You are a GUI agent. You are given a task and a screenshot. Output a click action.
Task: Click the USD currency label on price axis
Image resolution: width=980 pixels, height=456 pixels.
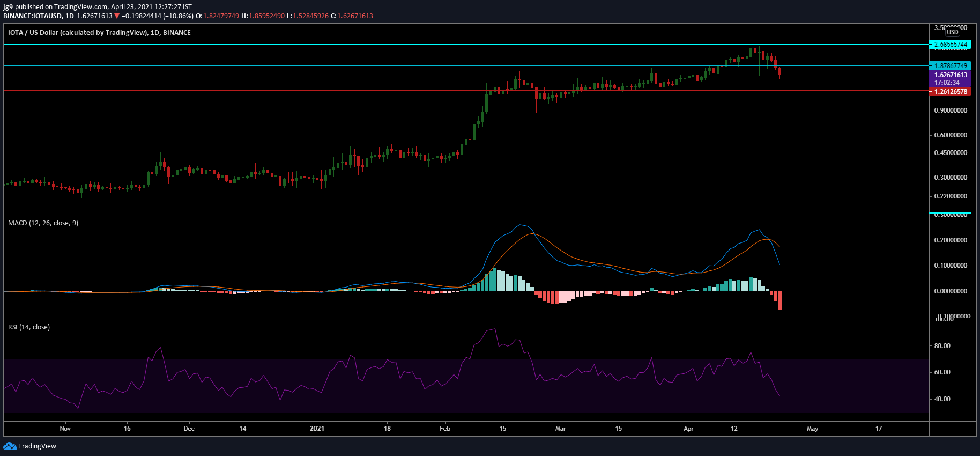click(x=952, y=32)
